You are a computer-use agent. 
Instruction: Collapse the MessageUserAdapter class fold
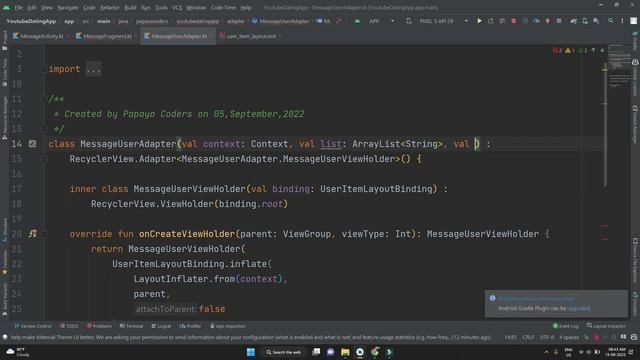click(44, 159)
